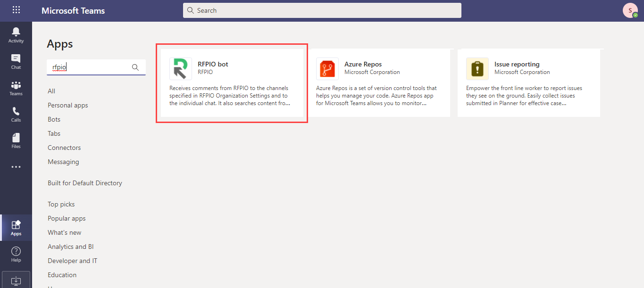Open the Azure Repos title
Viewport: 644px width, 288px height.
(x=363, y=64)
